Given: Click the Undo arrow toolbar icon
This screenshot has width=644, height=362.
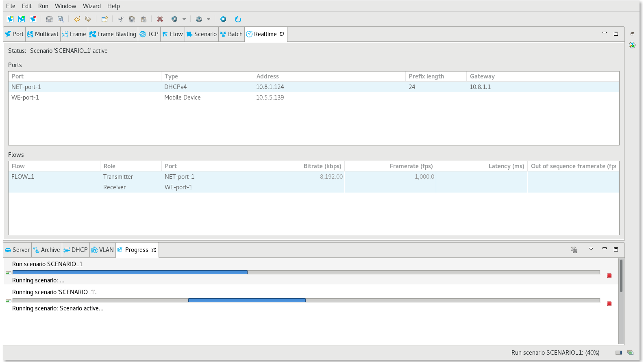Looking at the screenshot, I should [77, 19].
